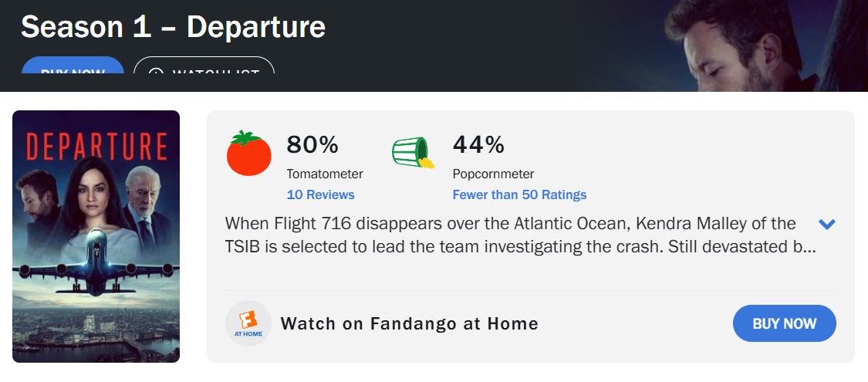Click the Fandango At Home logo icon
The image size is (868, 382).
(248, 323)
